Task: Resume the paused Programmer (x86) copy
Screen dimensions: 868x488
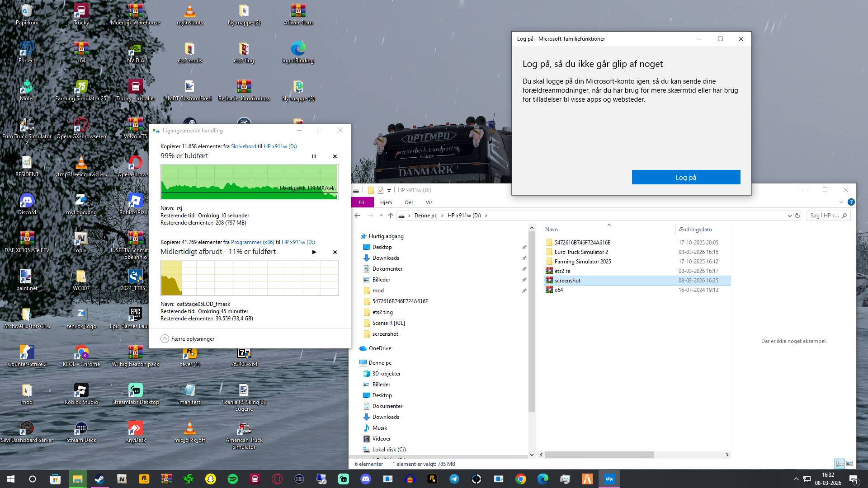Action: pyautogui.click(x=314, y=252)
